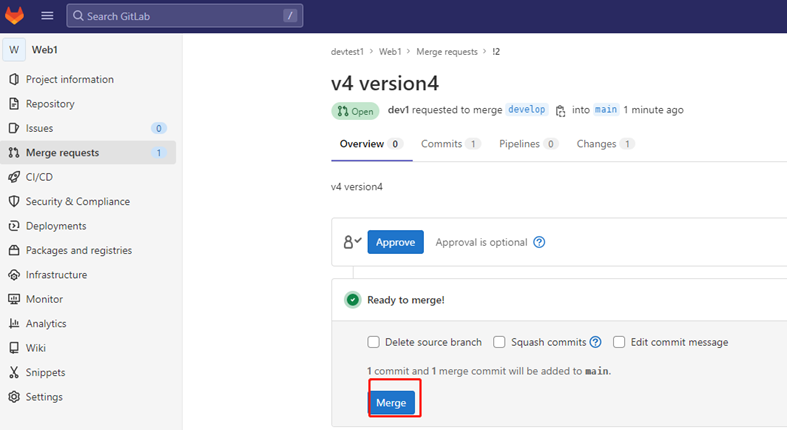Screen dimensions: 787x430
Task: Click the Security & Compliance shield icon
Action: point(14,201)
